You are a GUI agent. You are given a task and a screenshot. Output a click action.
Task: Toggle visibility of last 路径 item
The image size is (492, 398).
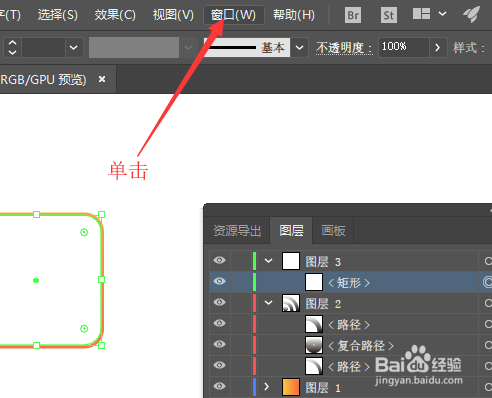(x=219, y=365)
